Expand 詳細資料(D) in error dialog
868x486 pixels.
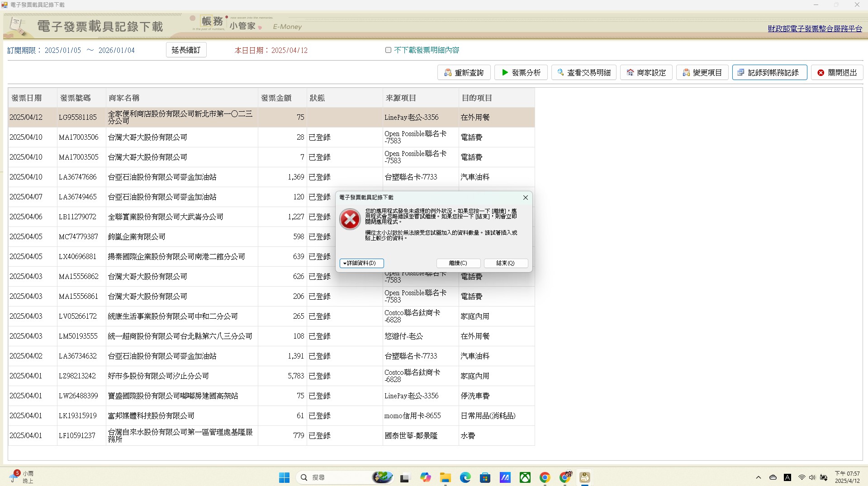(x=361, y=263)
